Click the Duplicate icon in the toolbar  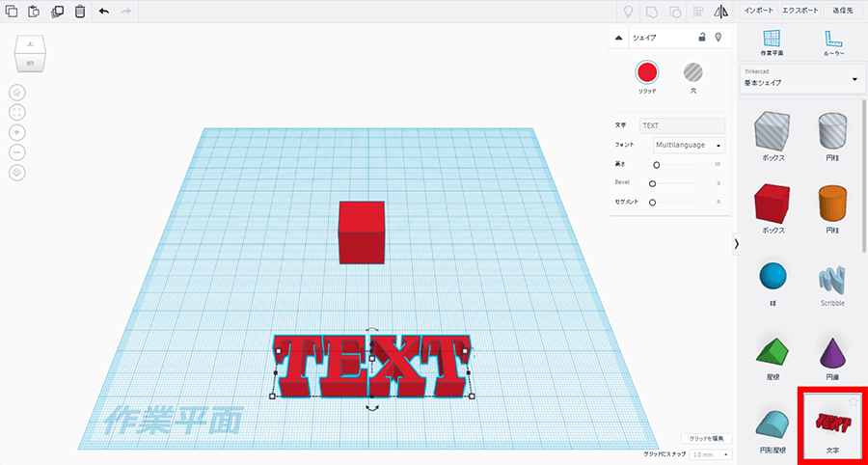(x=57, y=12)
